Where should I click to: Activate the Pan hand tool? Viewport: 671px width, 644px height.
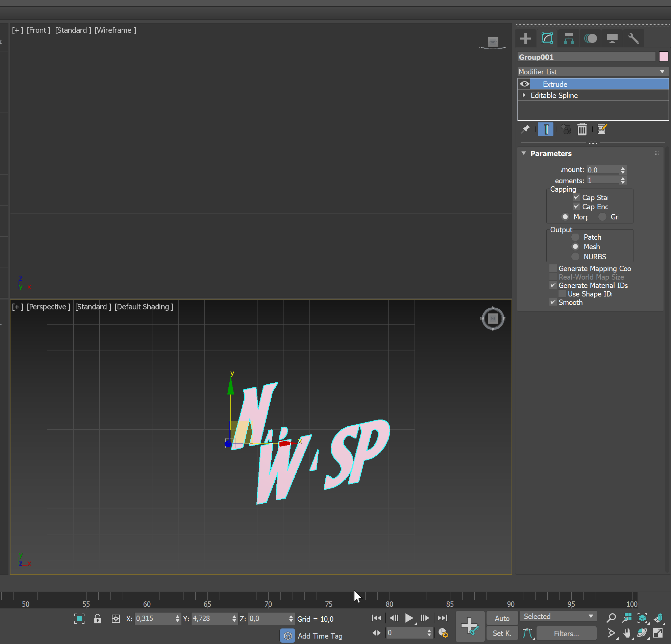pyautogui.click(x=628, y=633)
